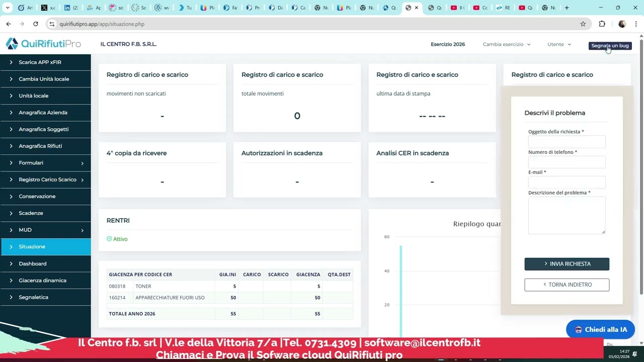This screenshot has width=644, height=362.
Task: Go back to the previous browser page
Action: [9, 24]
